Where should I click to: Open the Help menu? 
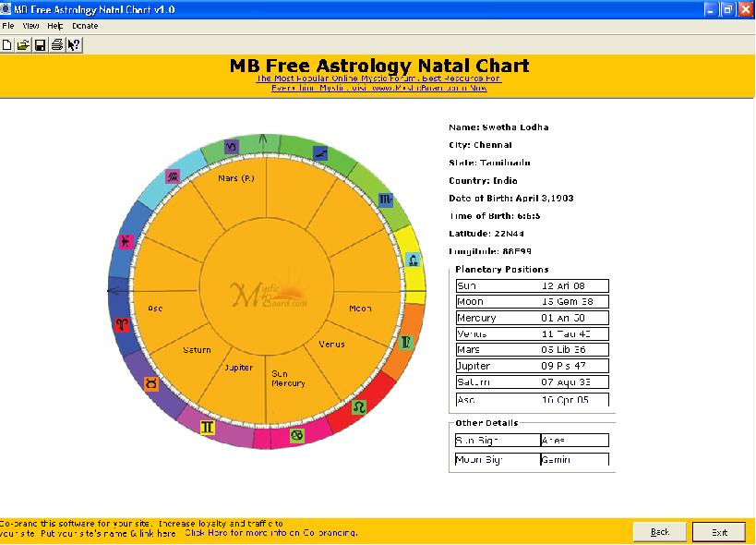pyautogui.click(x=55, y=26)
